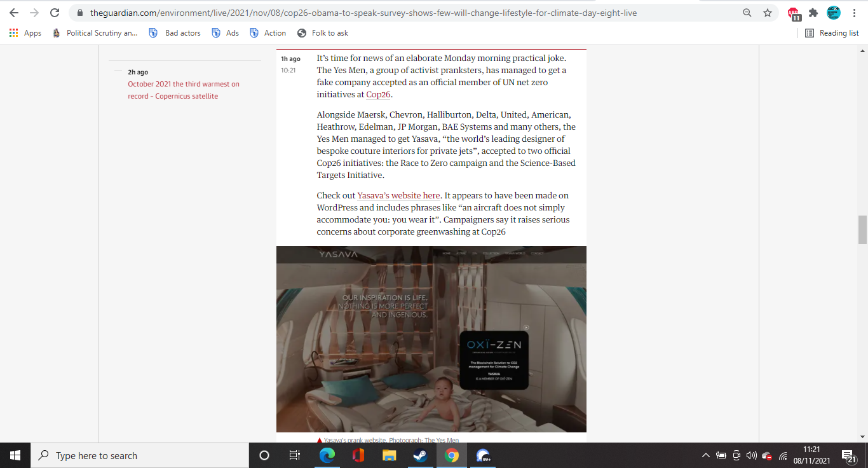The width and height of the screenshot is (868, 468).
Task: Go back to the previous page
Action: click(14, 13)
